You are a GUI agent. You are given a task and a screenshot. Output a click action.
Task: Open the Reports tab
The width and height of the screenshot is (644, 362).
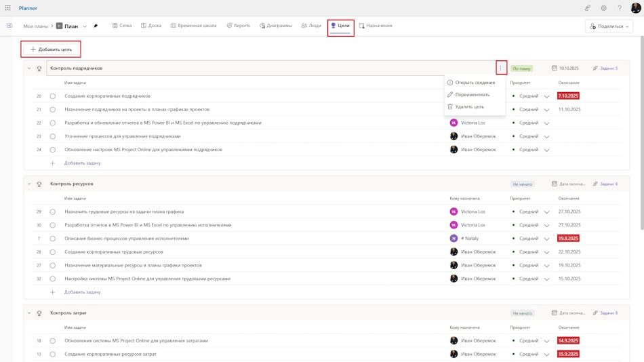pyautogui.click(x=238, y=26)
